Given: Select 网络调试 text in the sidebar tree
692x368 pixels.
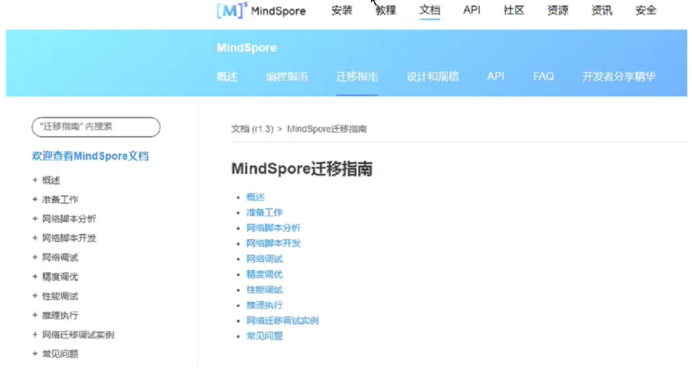Looking at the screenshot, I should [60, 257].
